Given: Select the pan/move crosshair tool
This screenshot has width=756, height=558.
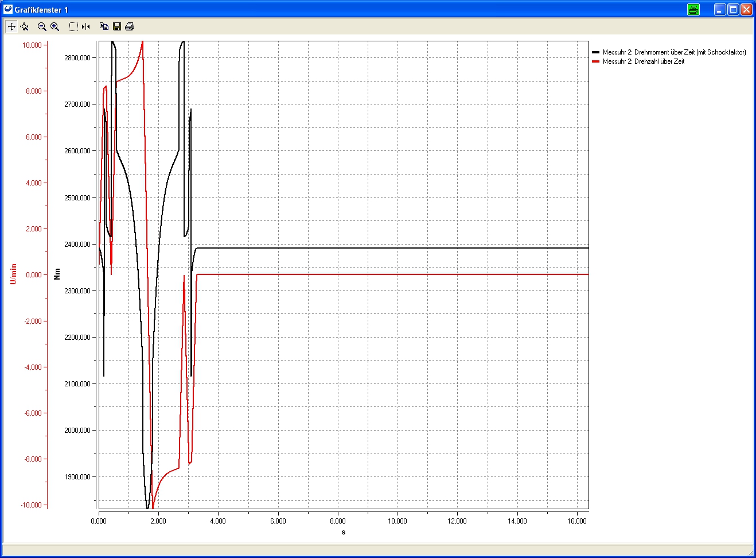Looking at the screenshot, I should [11, 26].
